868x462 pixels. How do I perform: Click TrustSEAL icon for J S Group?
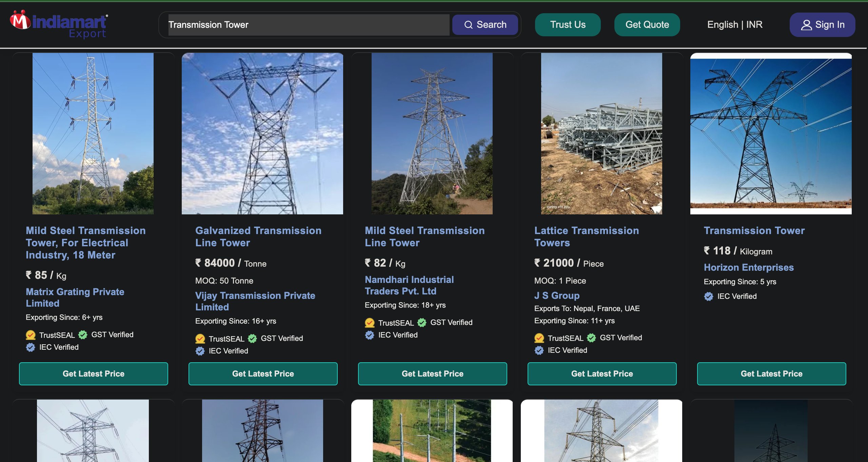[539, 338]
